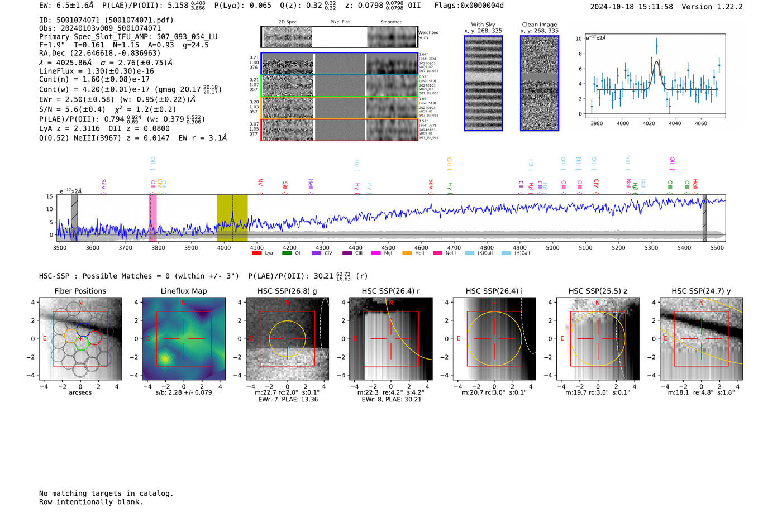Click the green OII legend swatch

[287, 253]
